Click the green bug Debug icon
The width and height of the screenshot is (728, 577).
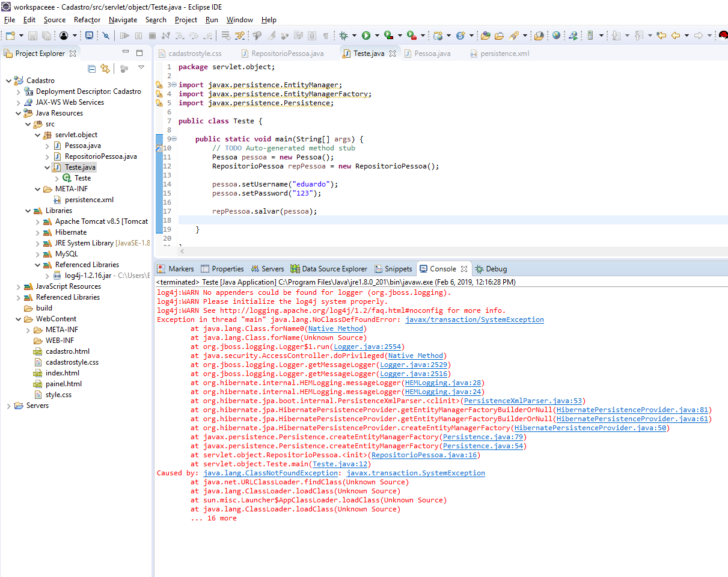coord(343,35)
